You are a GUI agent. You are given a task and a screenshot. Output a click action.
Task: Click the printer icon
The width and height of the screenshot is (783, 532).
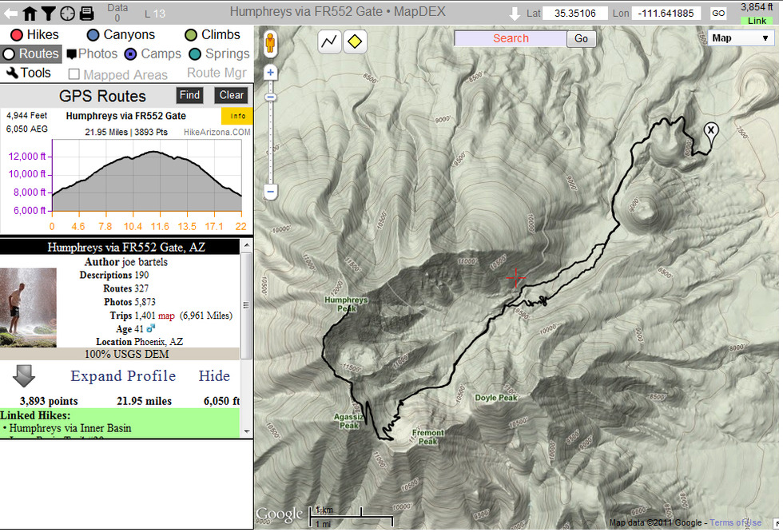pos(87,14)
